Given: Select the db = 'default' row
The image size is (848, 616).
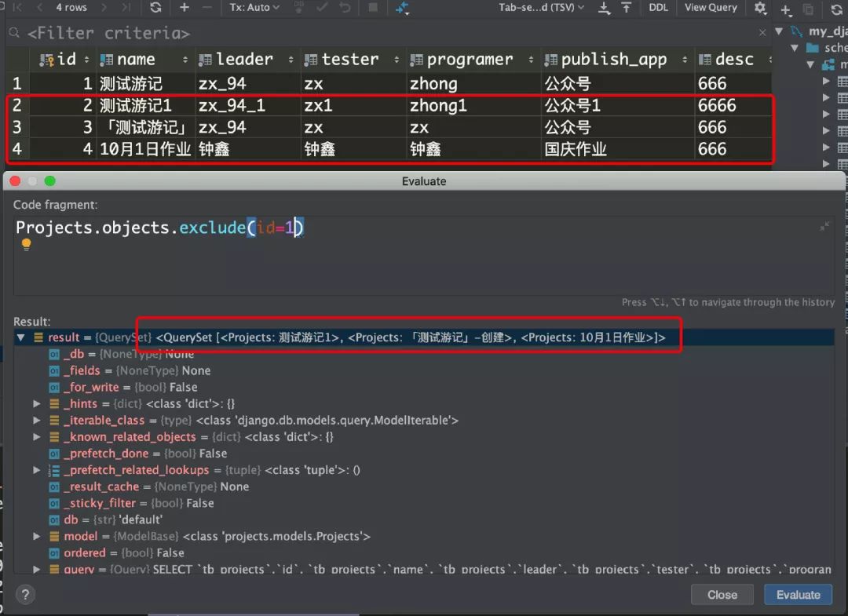Looking at the screenshot, I should coord(424,519).
